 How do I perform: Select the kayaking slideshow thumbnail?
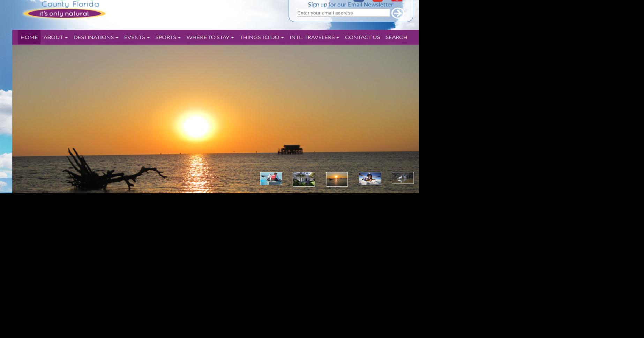click(x=271, y=179)
